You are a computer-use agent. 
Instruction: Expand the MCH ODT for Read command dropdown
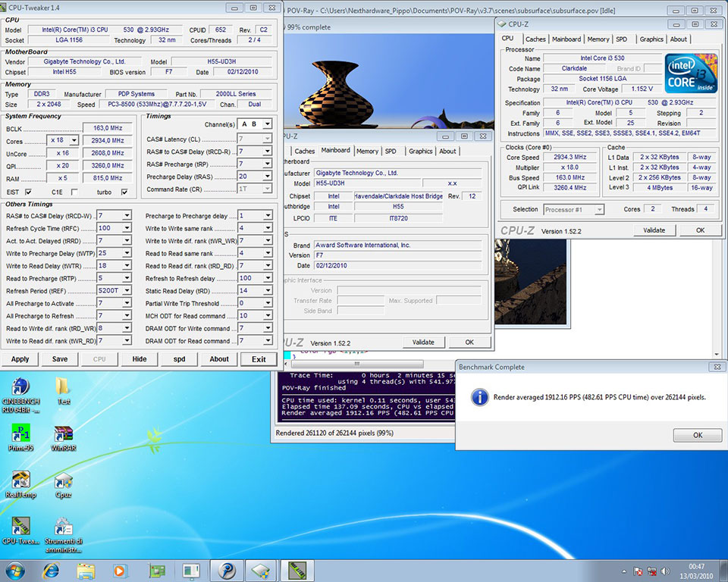[268, 315]
